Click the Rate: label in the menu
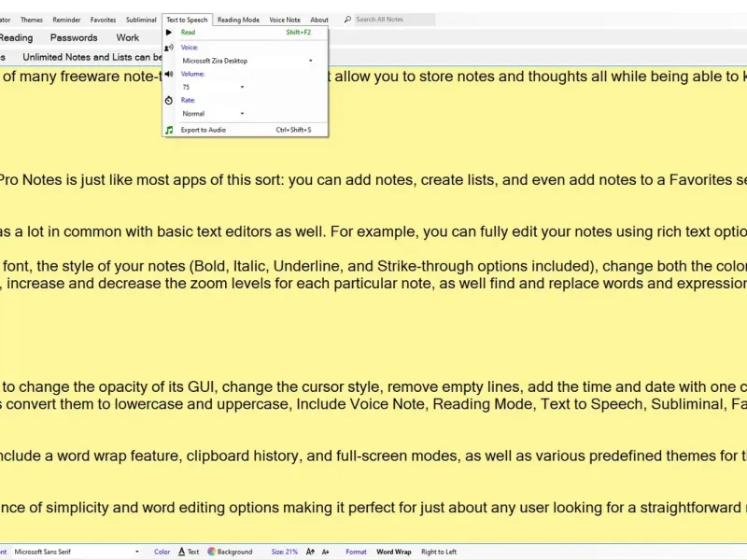The image size is (747, 560). (x=188, y=100)
